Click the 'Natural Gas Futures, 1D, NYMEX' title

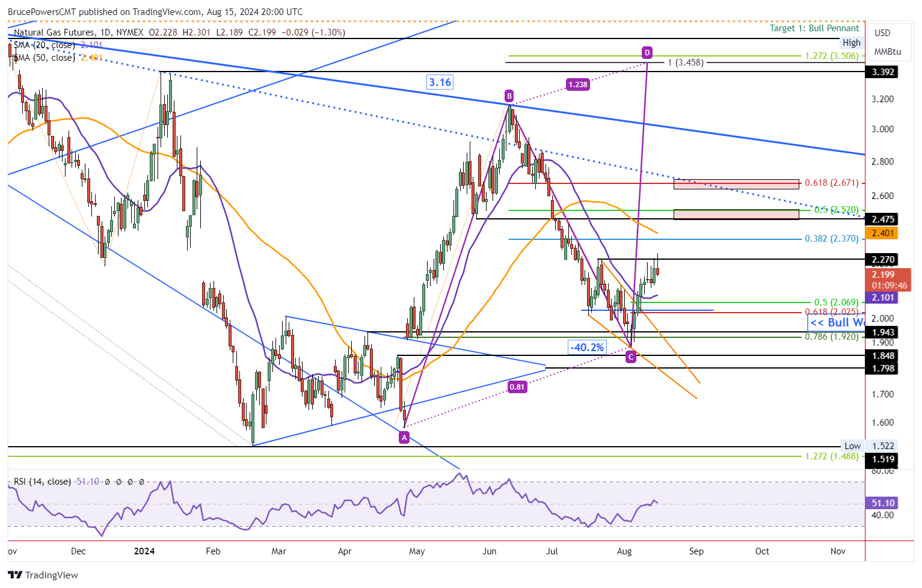point(79,32)
